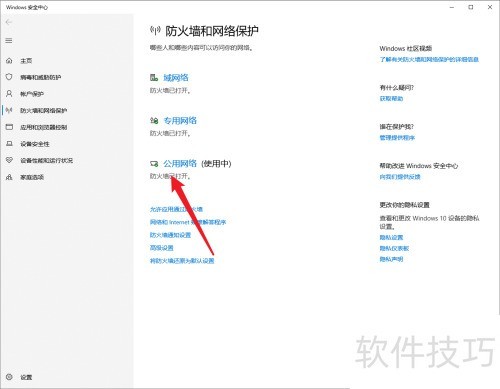Open 家庭选项 in the sidebar
This screenshot has height=389, width=500.
click(x=32, y=177)
